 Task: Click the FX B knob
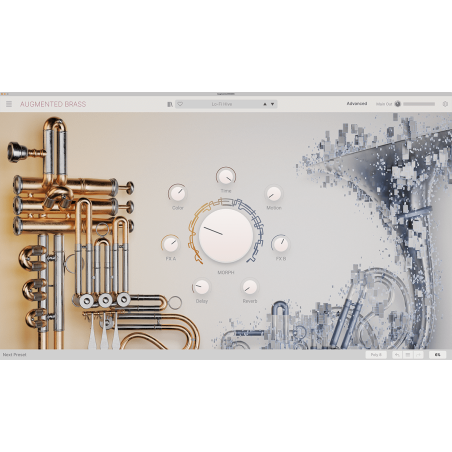pos(281,244)
